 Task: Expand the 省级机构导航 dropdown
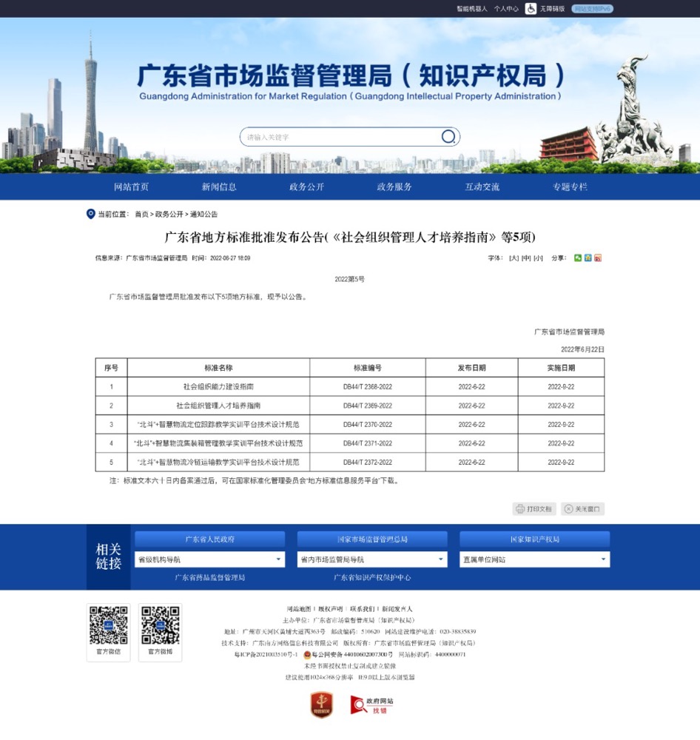click(x=209, y=560)
